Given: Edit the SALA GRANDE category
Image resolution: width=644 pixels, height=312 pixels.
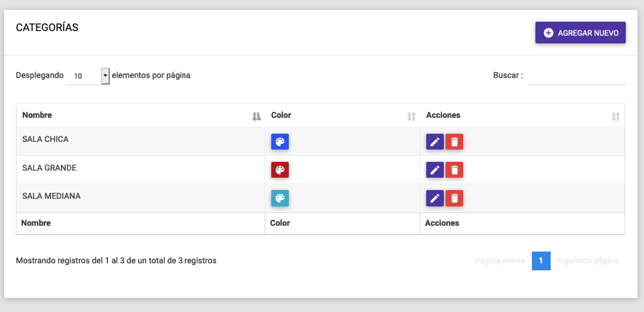Looking at the screenshot, I should pos(434,170).
